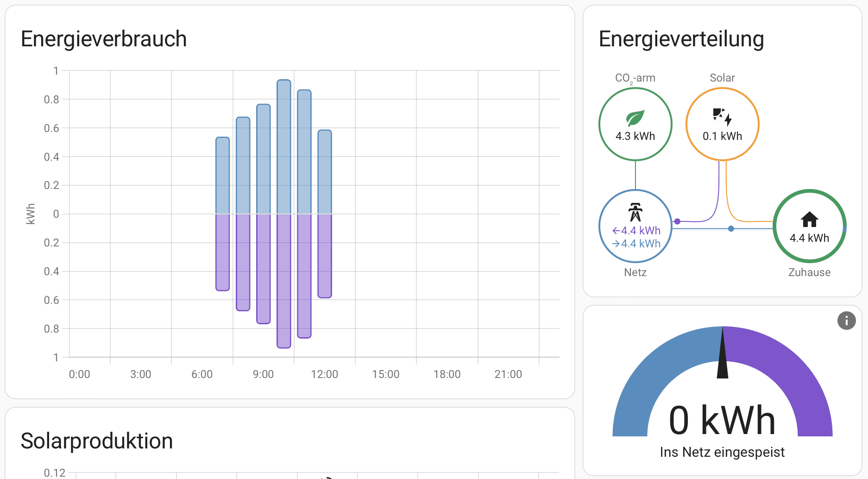Click the transmission tower Netz icon
Viewport: 868px width, 479px height.
click(x=635, y=212)
